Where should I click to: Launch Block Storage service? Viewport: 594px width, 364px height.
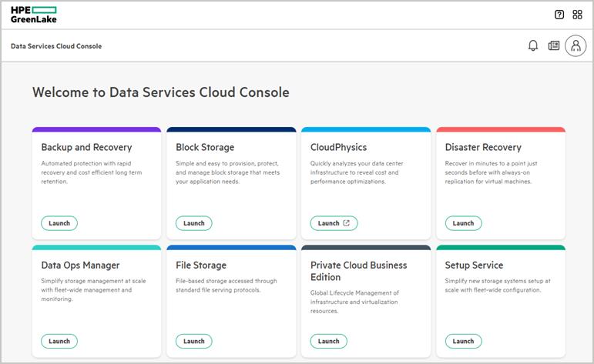tap(193, 223)
